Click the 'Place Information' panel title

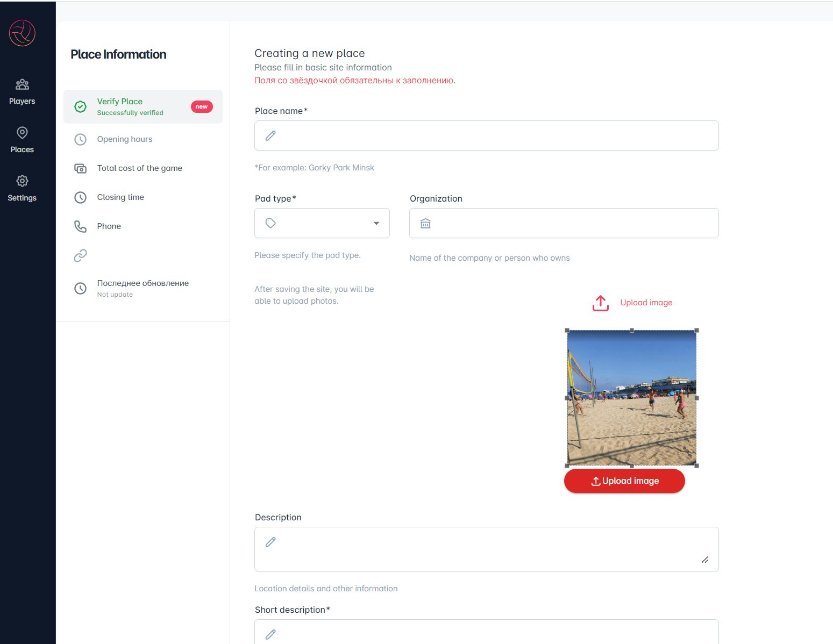tap(118, 54)
